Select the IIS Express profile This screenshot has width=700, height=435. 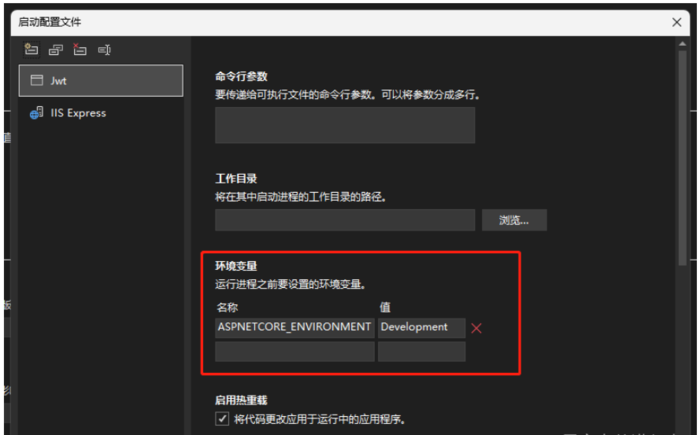coord(101,113)
